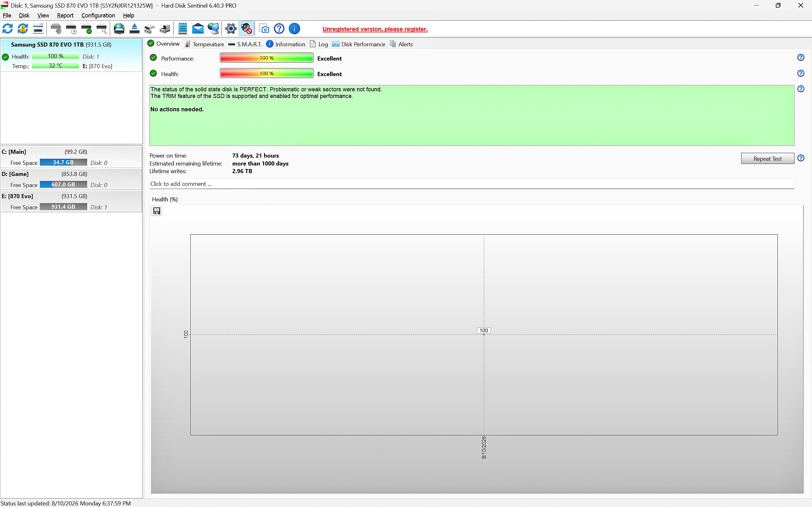
Task: Click the Unregistered version register link
Action: click(375, 29)
